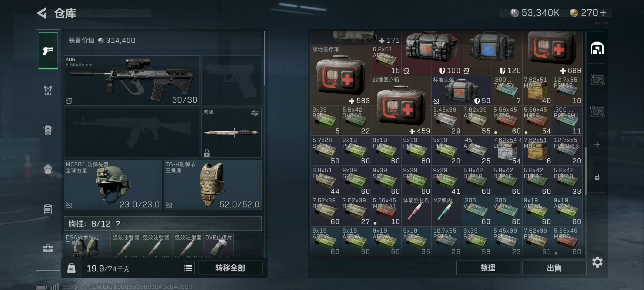Screen dimensions: 644x290
Task: Add new storage box with plus icon
Action: (x=597, y=144)
